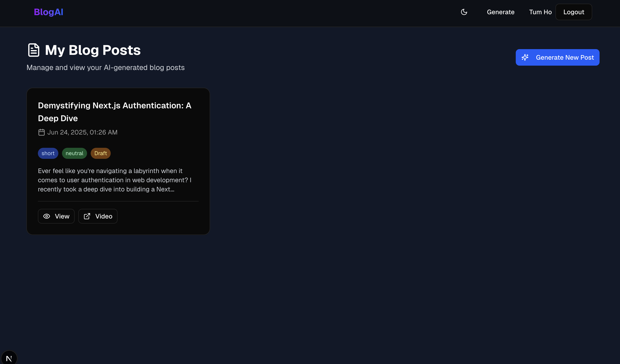This screenshot has width=620, height=364.
Task: Toggle dark mode with the moon icon
Action: click(464, 12)
